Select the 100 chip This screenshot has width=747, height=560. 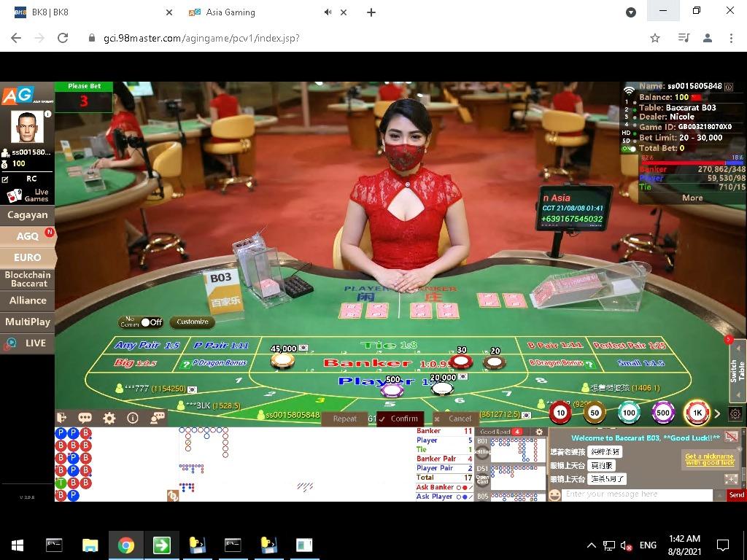pyautogui.click(x=629, y=413)
